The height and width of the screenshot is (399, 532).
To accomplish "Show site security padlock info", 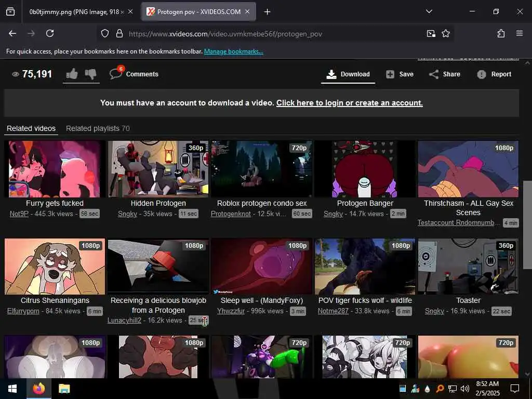I will tap(119, 33).
